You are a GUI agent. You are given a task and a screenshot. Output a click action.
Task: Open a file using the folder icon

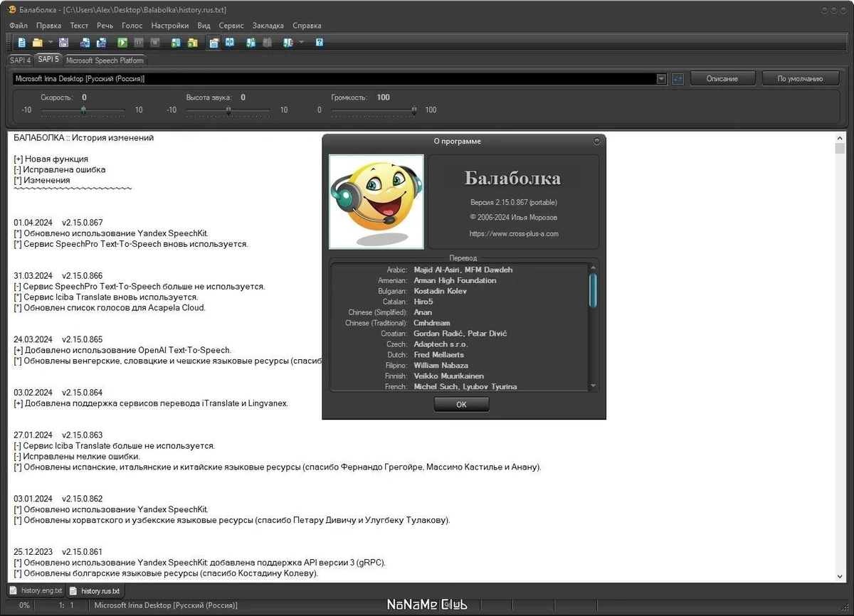(x=37, y=43)
